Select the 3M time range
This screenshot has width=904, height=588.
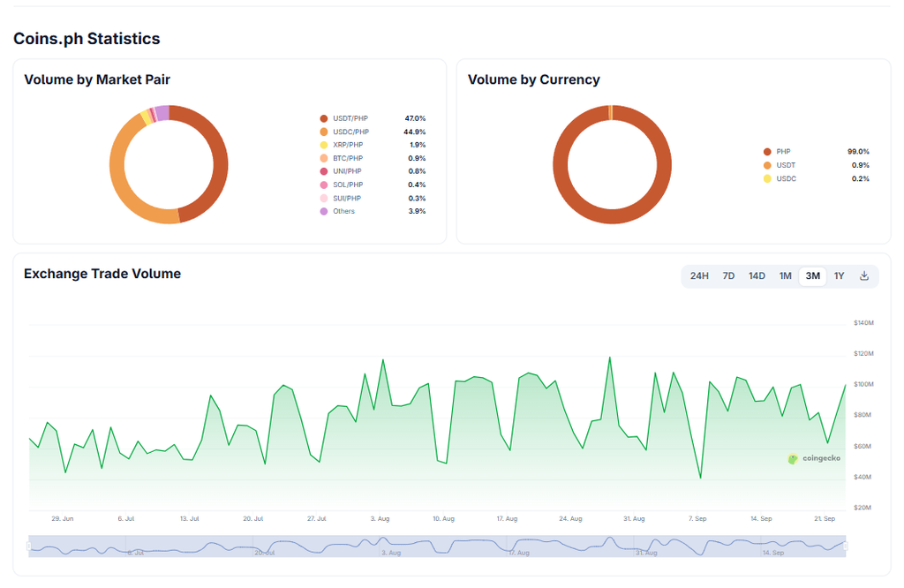click(x=813, y=276)
